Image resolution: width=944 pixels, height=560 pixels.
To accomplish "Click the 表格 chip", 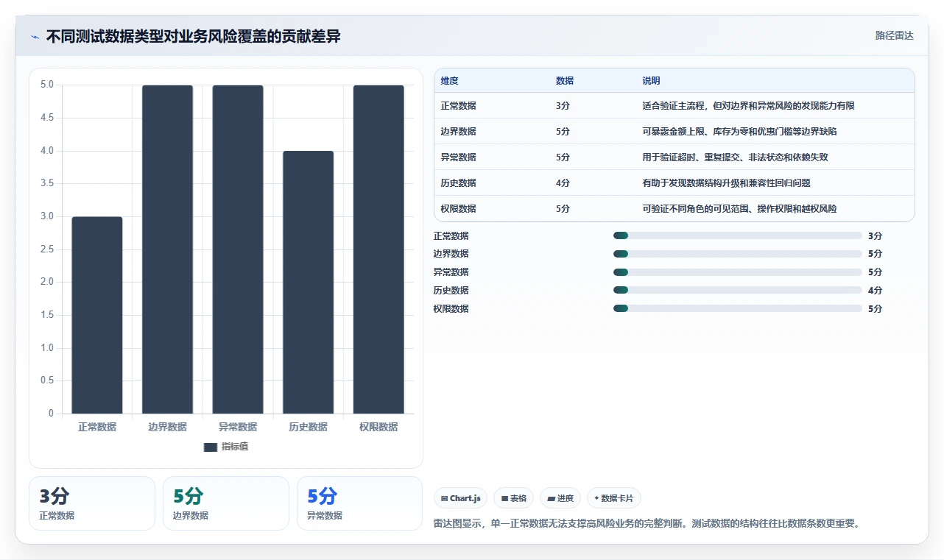I will tap(513, 498).
